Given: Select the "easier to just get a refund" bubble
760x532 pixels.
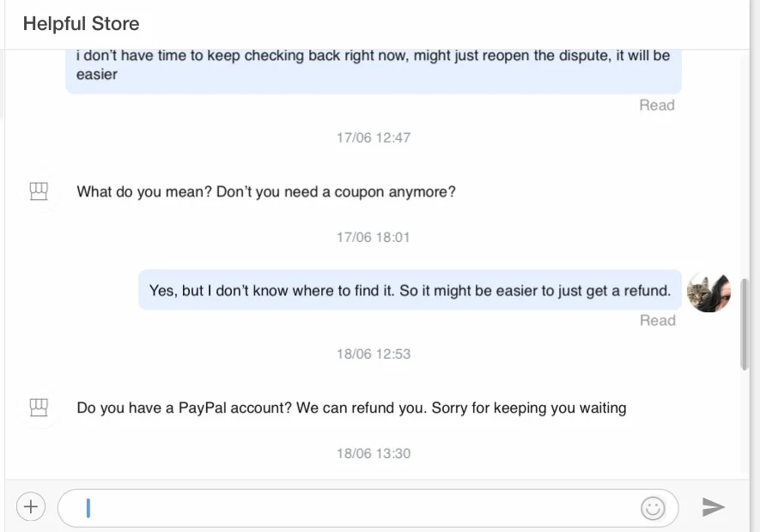Looking at the screenshot, I should tap(410, 291).
